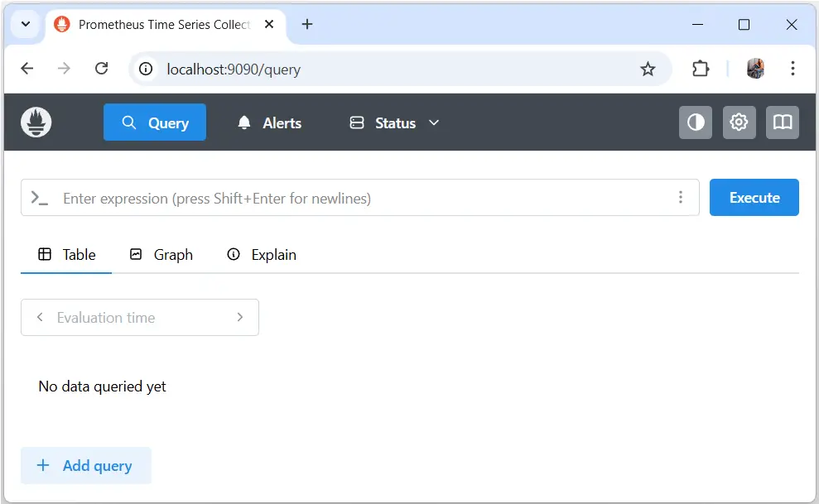Viewport: 819px width, 504px height.
Task: Expand the Status navigation dropdown
Action: coord(434,122)
